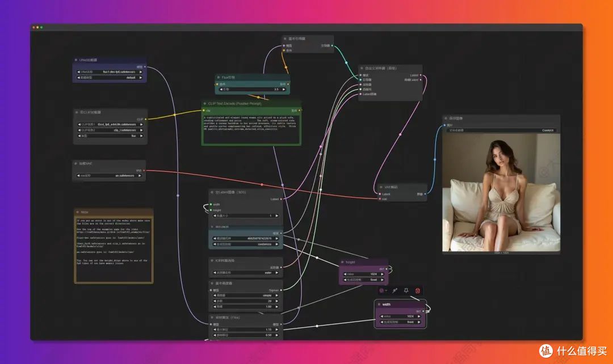
Task: Select the width node title bar
Action: (x=400, y=304)
